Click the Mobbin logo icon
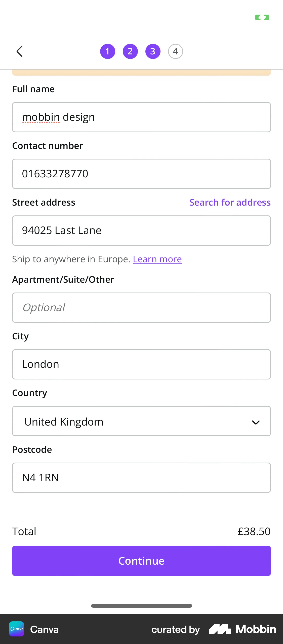The image size is (283, 644). pyautogui.click(x=220, y=629)
